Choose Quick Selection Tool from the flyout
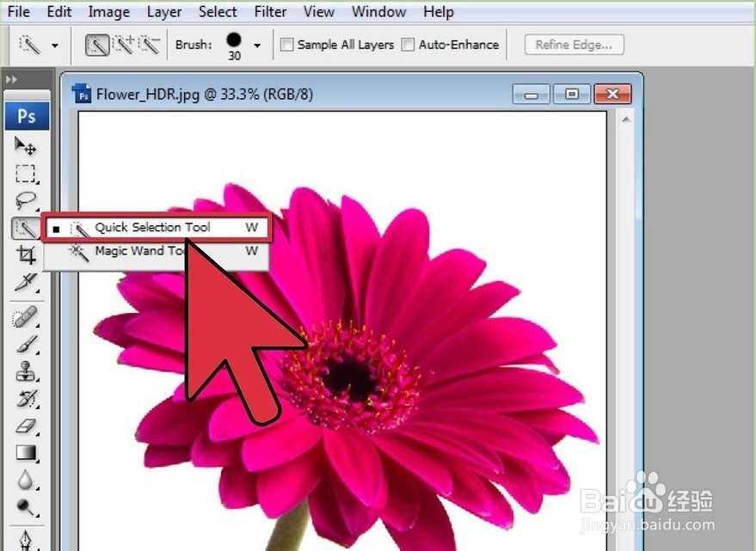 pyautogui.click(x=156, y=228)
